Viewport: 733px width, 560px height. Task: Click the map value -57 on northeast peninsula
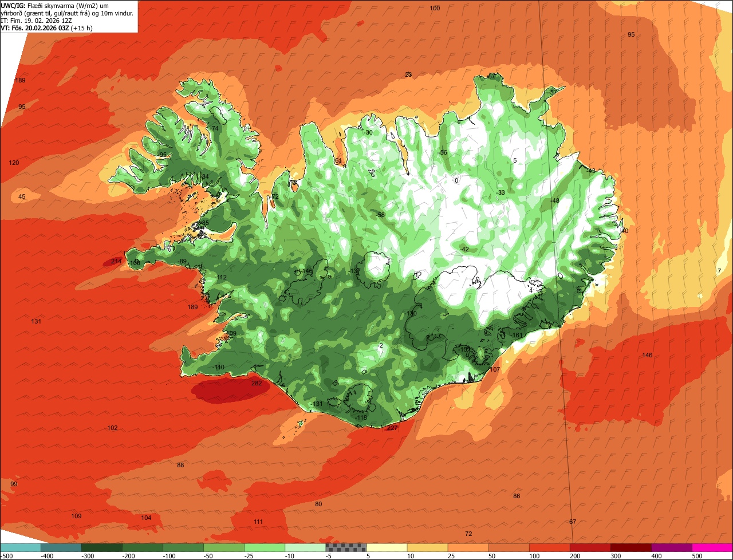[551, 92]
